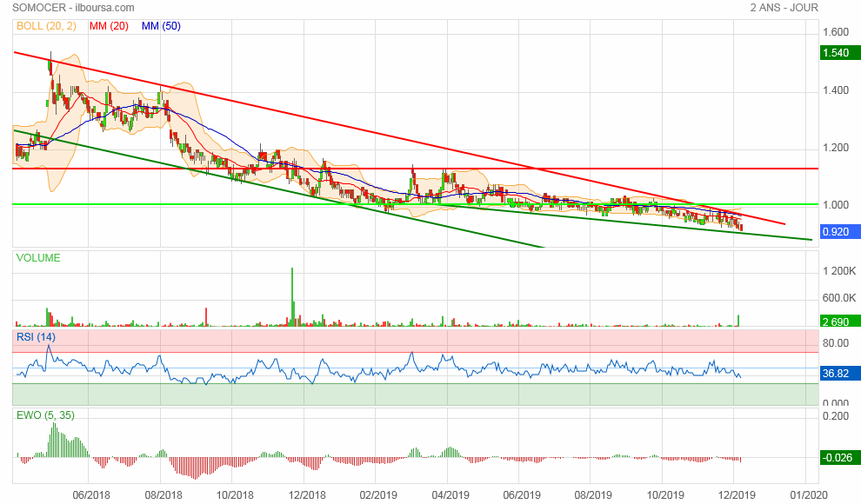Click the latest green volume bar near 12/2019
The width and height of the screenshot is (861, 504).
pos(738,321)
